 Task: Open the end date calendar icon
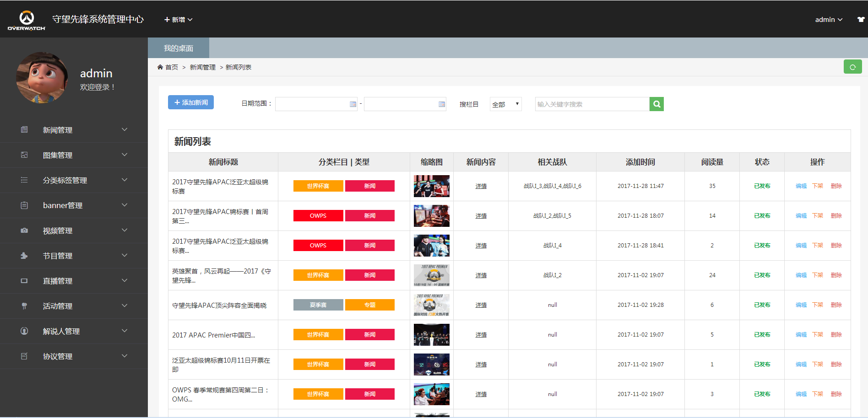point(441,104)
